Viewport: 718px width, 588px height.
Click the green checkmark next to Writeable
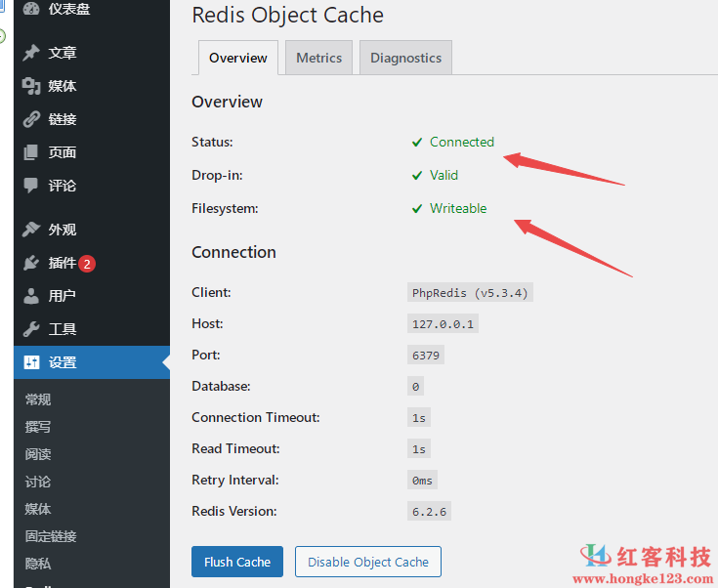tap(417, 209)
